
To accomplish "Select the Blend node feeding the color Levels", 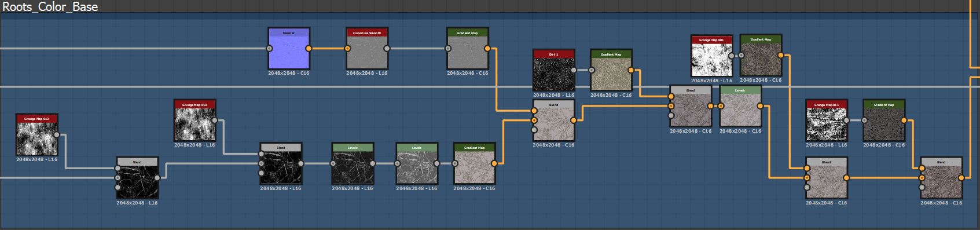I will point(691,107).
